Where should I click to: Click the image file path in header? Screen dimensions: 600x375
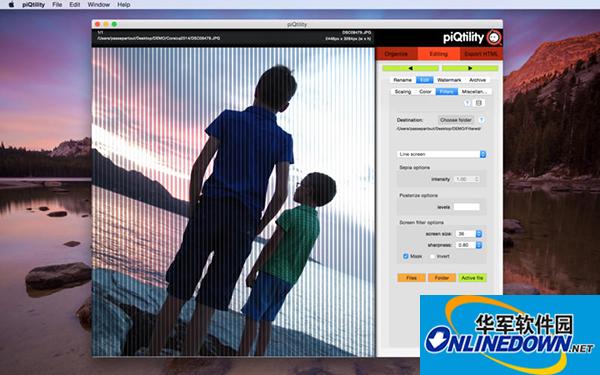pyautogui.click(x=158, y=39)
